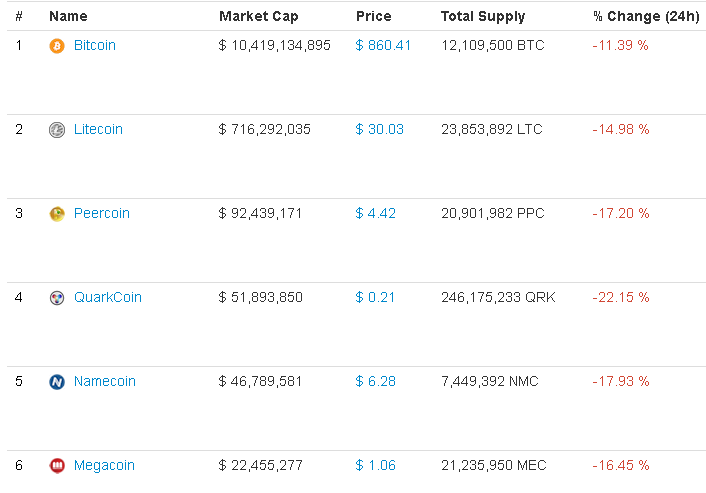Image resolution: width=706 pixels, height=493 pixels.
Task: Click the QuarkCoin logo icon
Action: [x=57, y=298]
